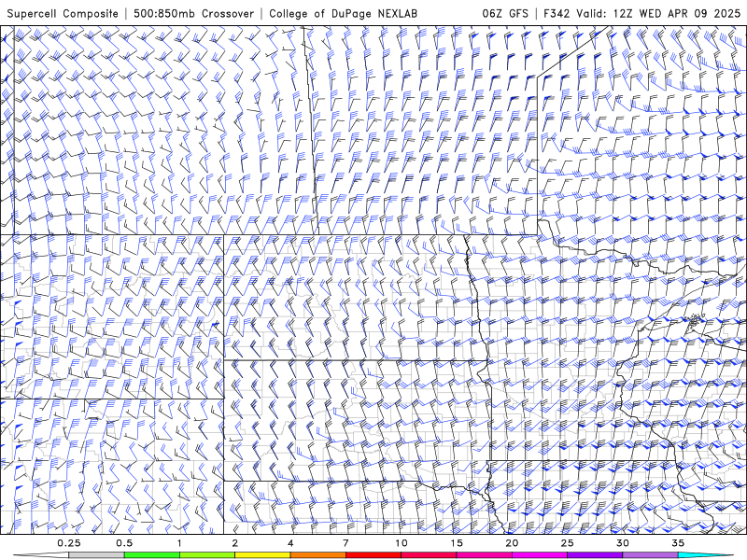The height and width of the screenshot is (560, 747).
Task: Click the "20" legend value
Action: (512, 543)
